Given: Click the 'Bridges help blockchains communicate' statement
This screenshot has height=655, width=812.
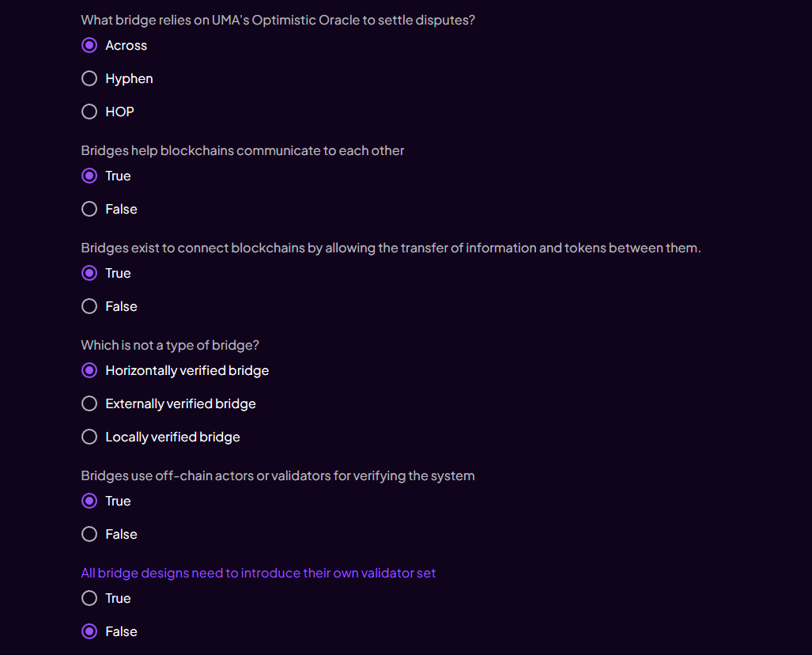Looking at the screenshot, I should 243,151.
